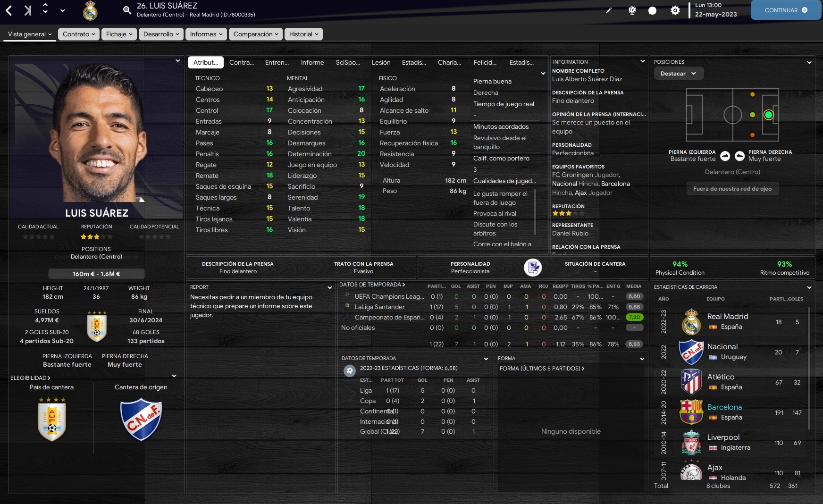Open the help lightbulb icon

point(632,10)
